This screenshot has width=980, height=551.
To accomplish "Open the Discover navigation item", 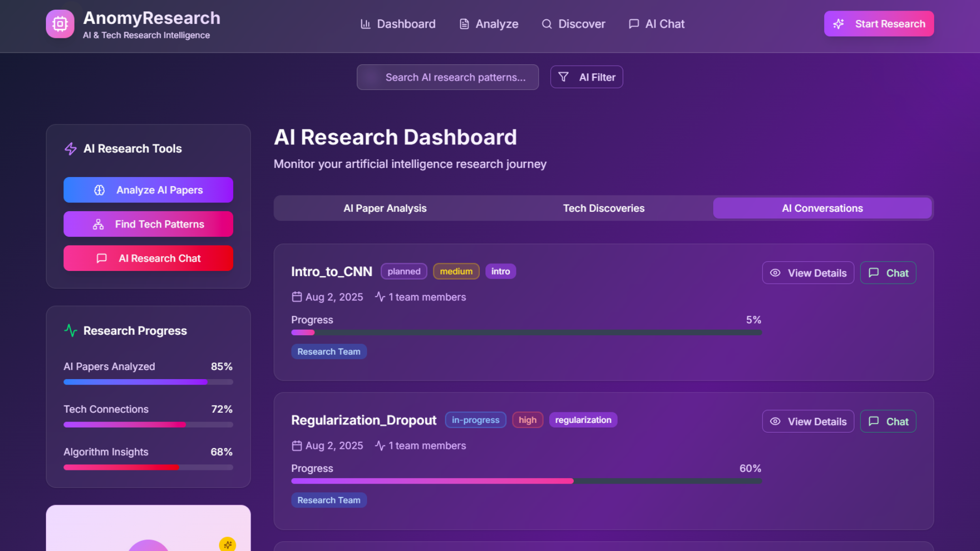I will tap(574, 24).
